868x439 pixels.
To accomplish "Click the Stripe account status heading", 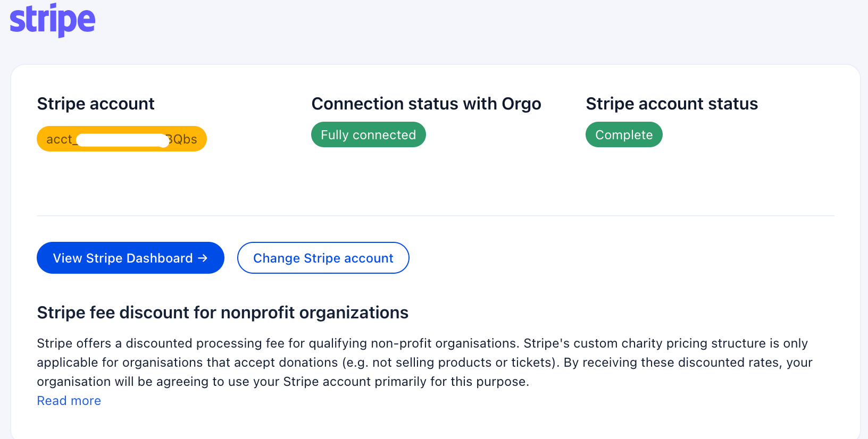I will point(671,104).
